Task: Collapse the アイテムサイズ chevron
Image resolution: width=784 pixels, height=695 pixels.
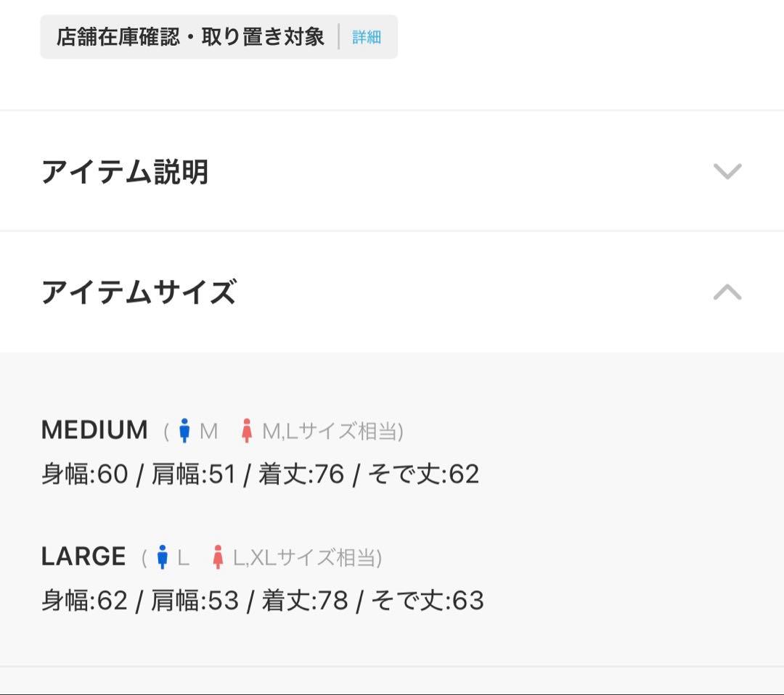Action: 727,292
